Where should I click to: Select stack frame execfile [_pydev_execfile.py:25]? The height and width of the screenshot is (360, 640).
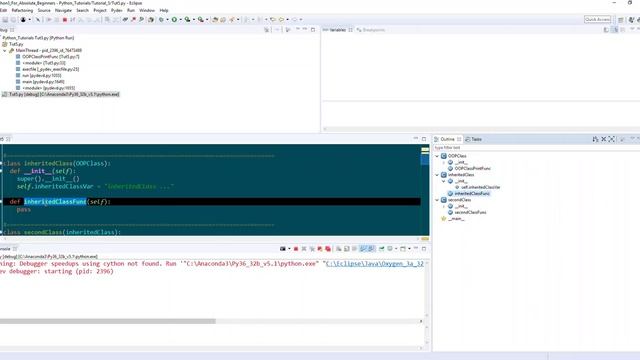point(47,69)
